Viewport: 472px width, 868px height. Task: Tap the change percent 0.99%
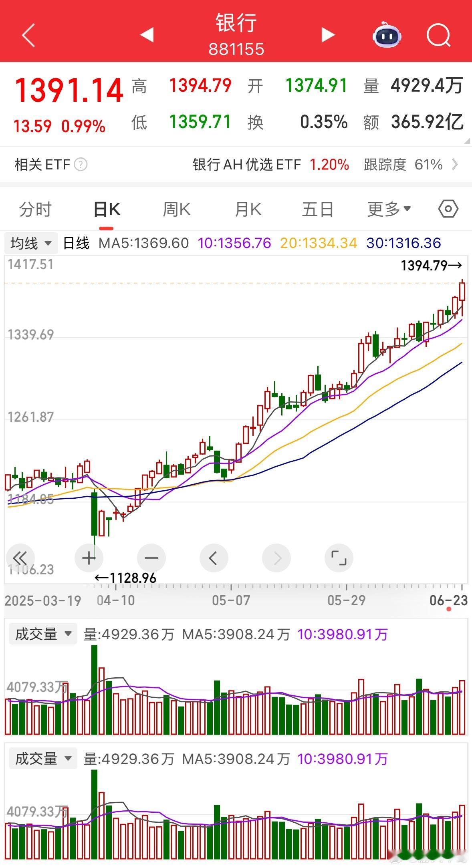coord(83,126)
